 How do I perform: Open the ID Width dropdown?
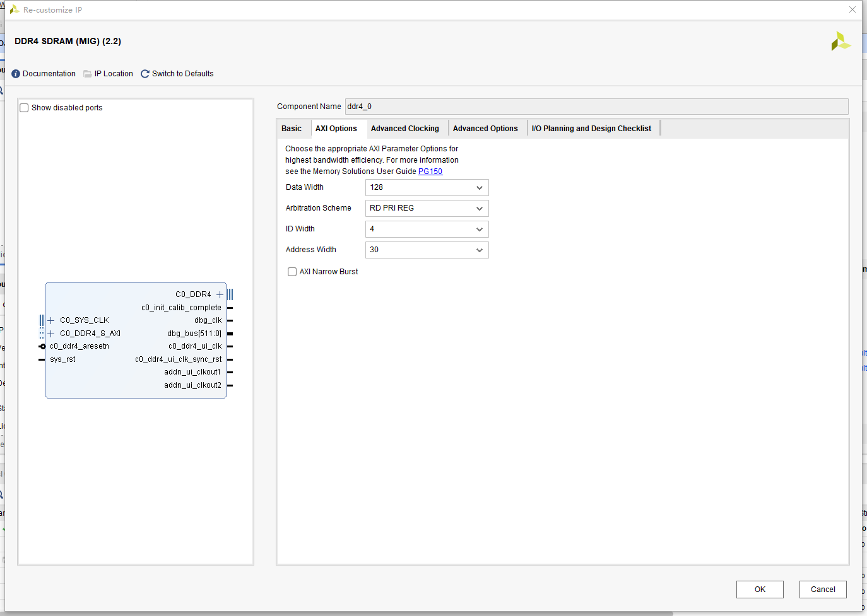(427, 229)
